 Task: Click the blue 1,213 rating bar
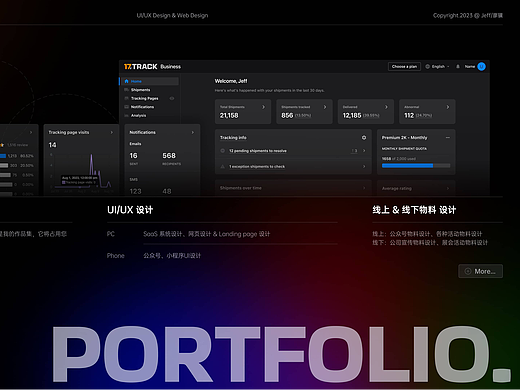(x=3, y=156)
